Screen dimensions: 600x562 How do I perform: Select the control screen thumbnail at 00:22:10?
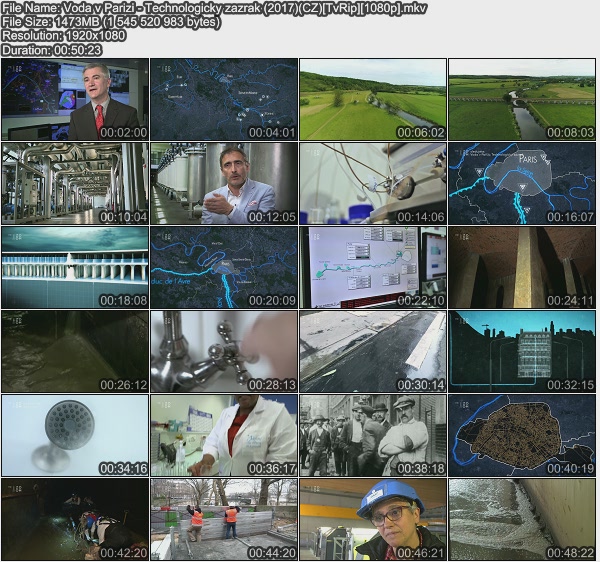(373, 267)
